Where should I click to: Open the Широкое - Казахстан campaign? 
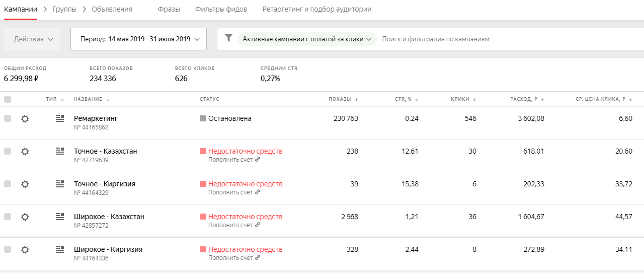click(109, 217)
